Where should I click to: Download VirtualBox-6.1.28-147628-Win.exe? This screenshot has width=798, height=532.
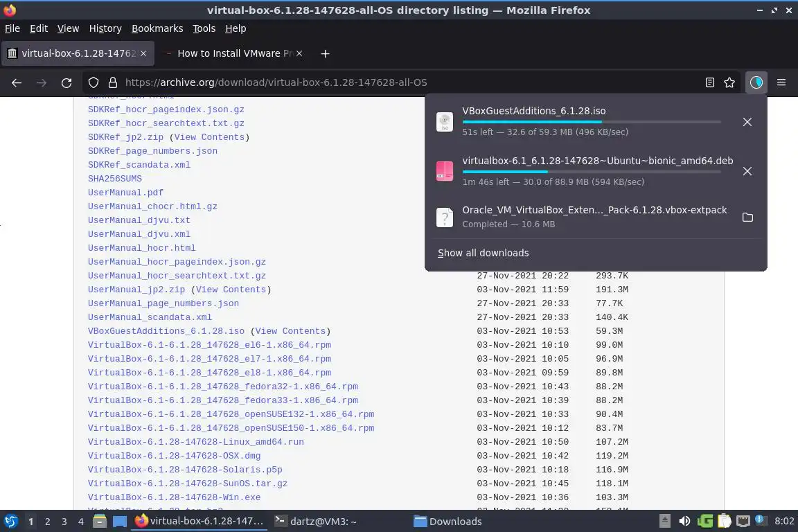coord(174,497)
